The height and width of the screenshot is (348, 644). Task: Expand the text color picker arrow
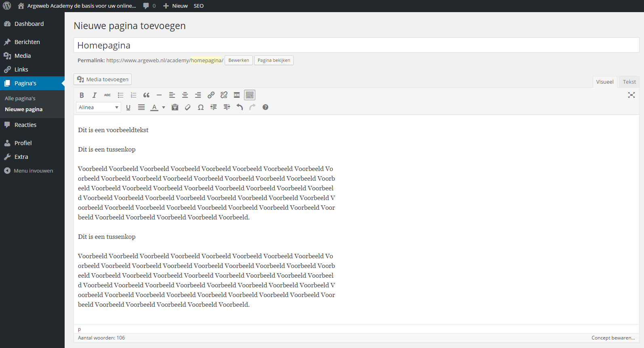pyautogui.click(x=164, y=107)
